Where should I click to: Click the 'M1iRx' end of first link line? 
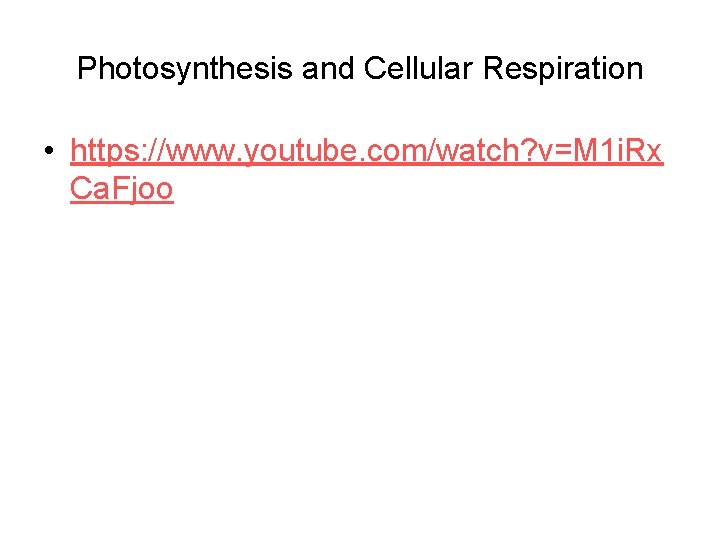(x=618, y=151)
